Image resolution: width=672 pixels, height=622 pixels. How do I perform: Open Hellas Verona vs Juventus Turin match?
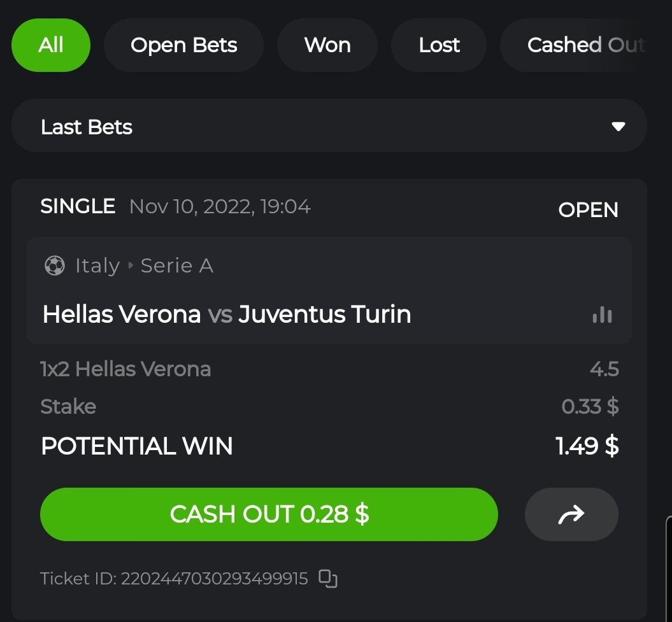coord(226,315)
